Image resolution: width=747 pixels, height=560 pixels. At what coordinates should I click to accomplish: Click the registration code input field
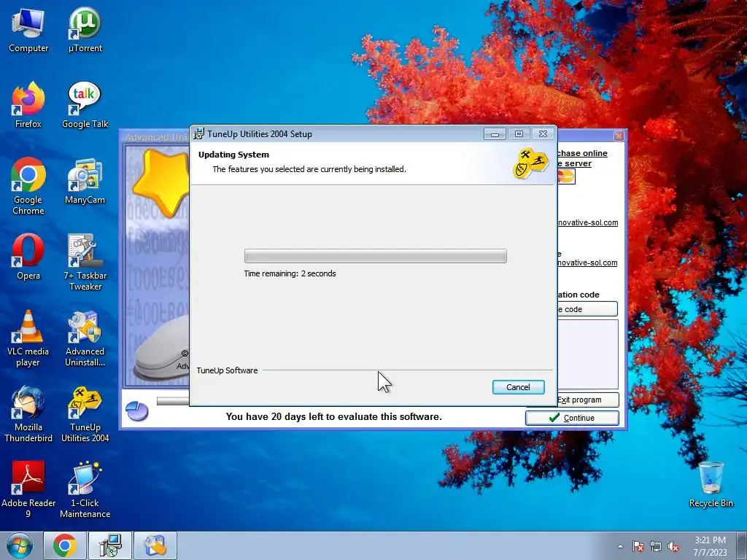587,309
